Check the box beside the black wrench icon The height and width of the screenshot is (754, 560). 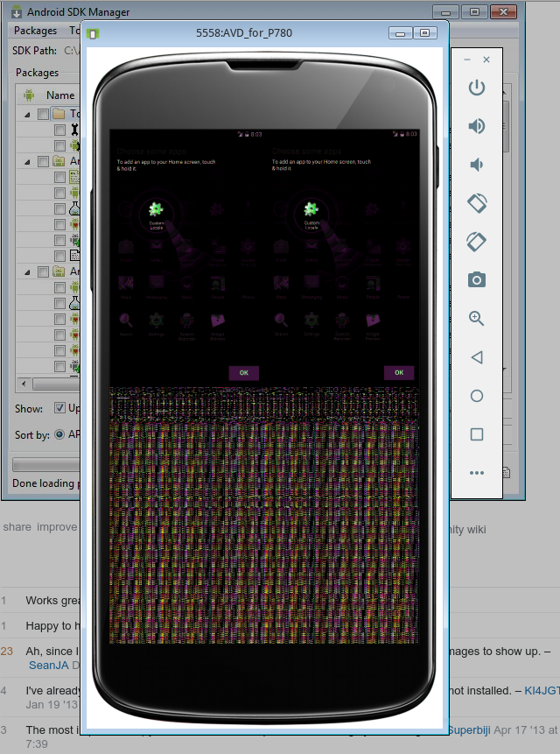pyautogui.click(x=59, y=130)
